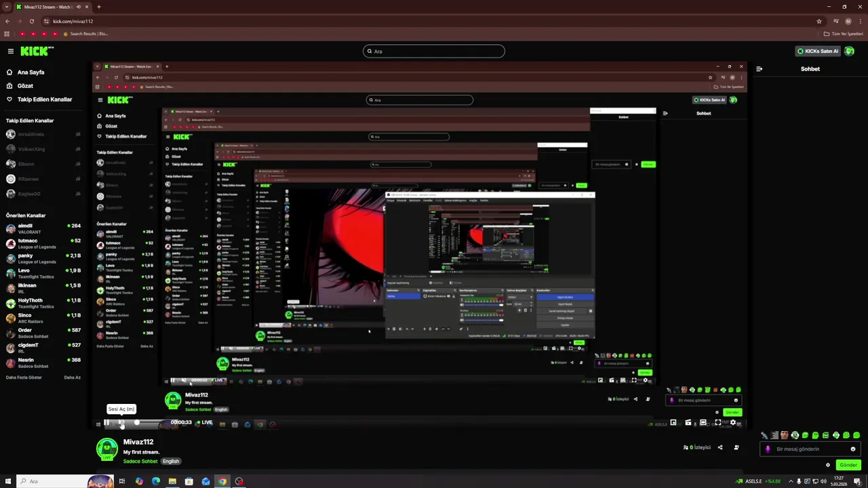868x488 pixels.
Task: Toggle fullscreen on the video player
Action: pos(718,422)
